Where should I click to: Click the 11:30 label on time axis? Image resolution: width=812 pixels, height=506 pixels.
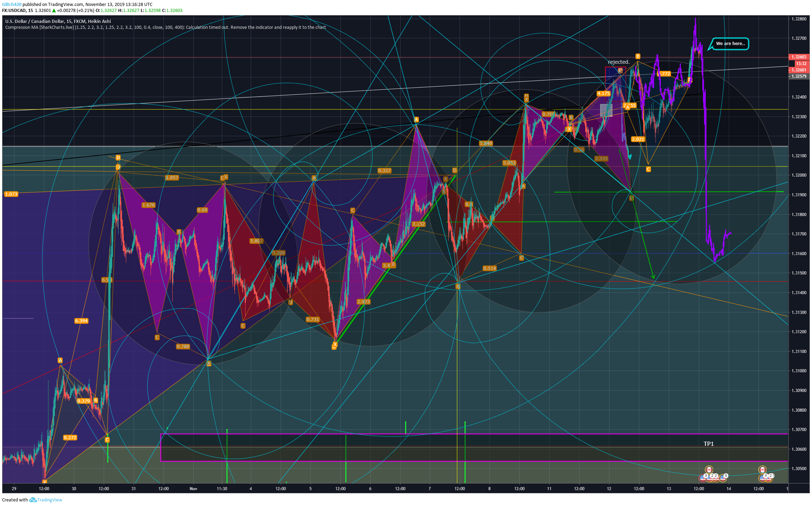(x=222, y=488)
